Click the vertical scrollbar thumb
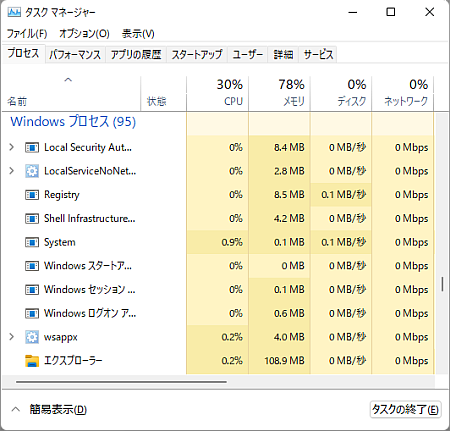Screen dimensions: 450x431 coord(442,284)
